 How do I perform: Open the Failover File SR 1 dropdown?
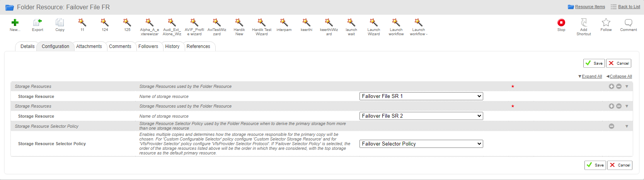(x=421, y=96)
